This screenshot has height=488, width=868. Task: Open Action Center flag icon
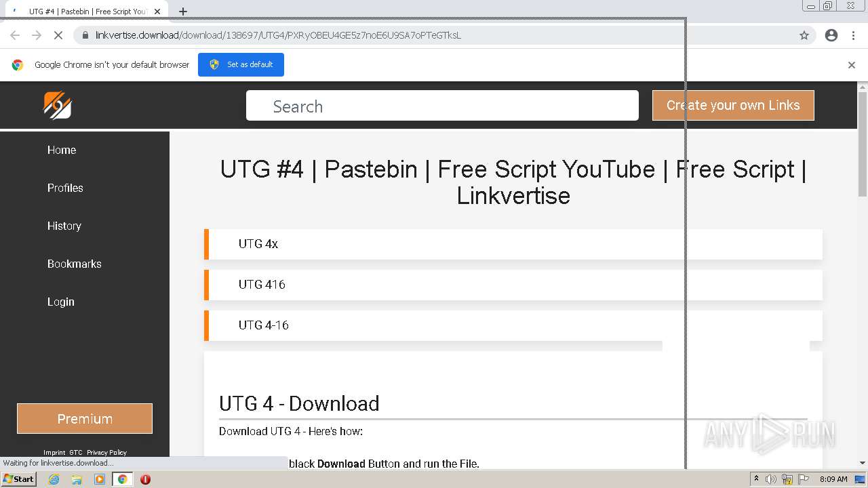click(804, 479)
